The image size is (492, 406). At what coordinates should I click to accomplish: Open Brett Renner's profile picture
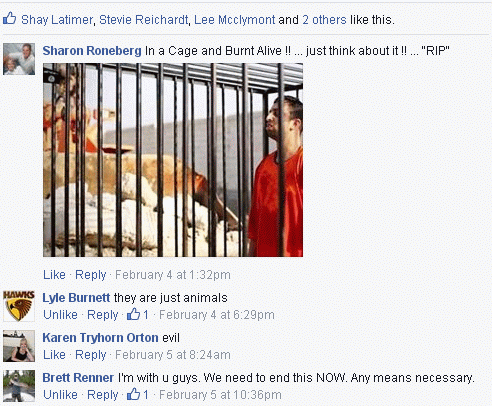19,386
